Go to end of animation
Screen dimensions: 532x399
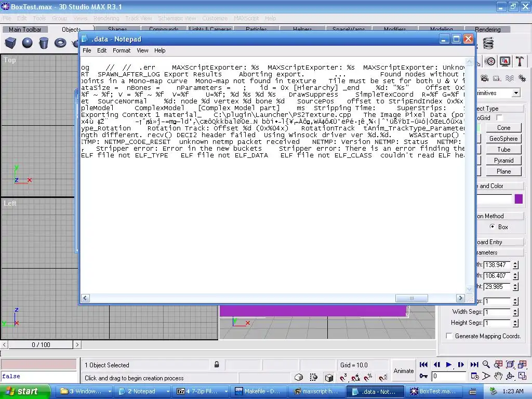pyautogui.click(x=474, y=365)
